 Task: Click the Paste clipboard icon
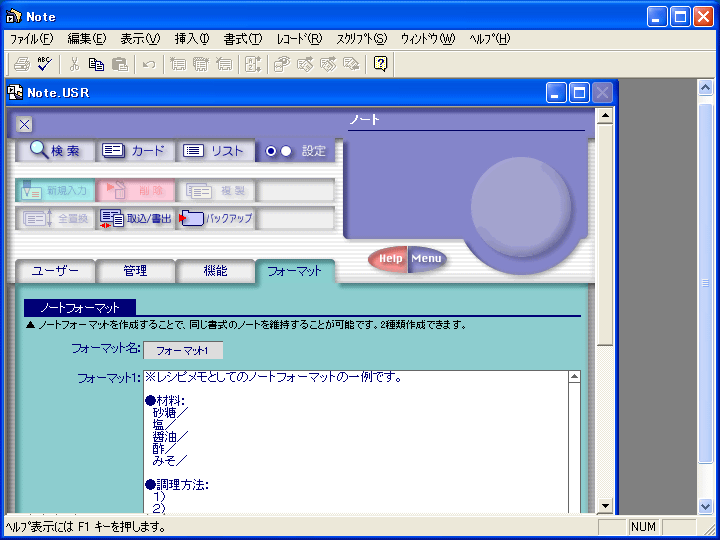click(120, 64)
